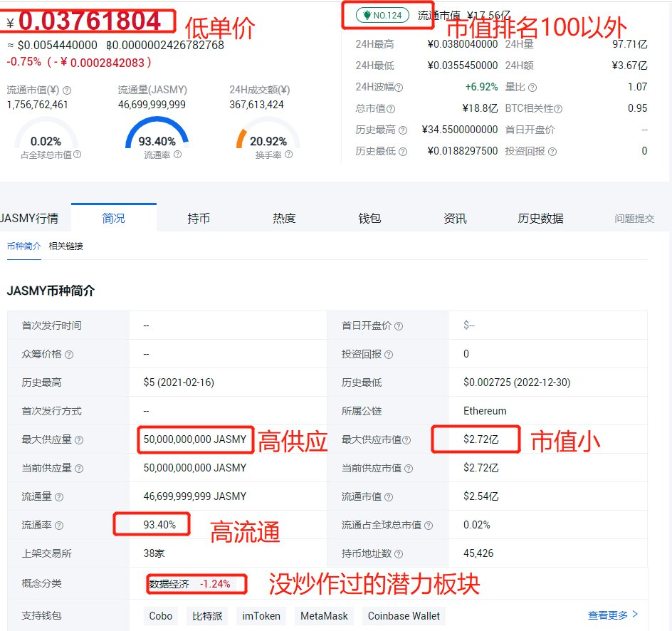Click the 流通市值(¥) help icon

click(x=67, y=90)
